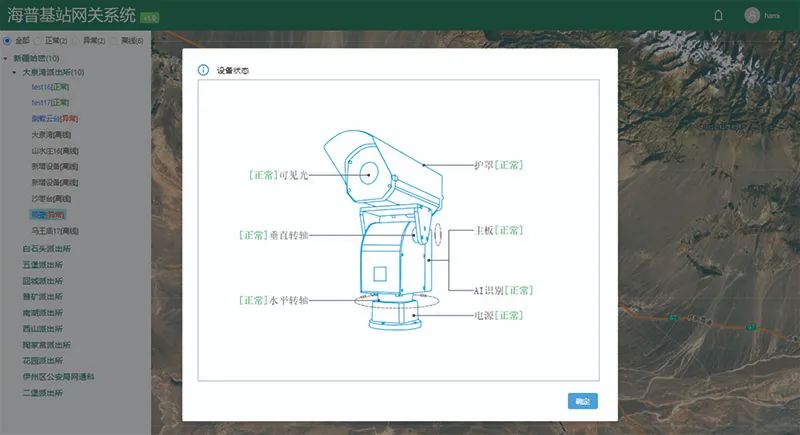Select device 山水庄16[离线]
This screenshot has height=435, width=800.
pyautogui.click(x=55, y=151)
